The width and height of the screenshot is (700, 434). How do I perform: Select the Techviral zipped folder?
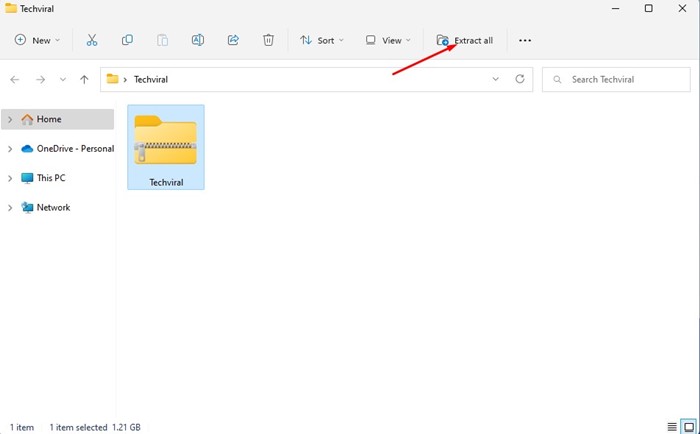tap(166, 147)
